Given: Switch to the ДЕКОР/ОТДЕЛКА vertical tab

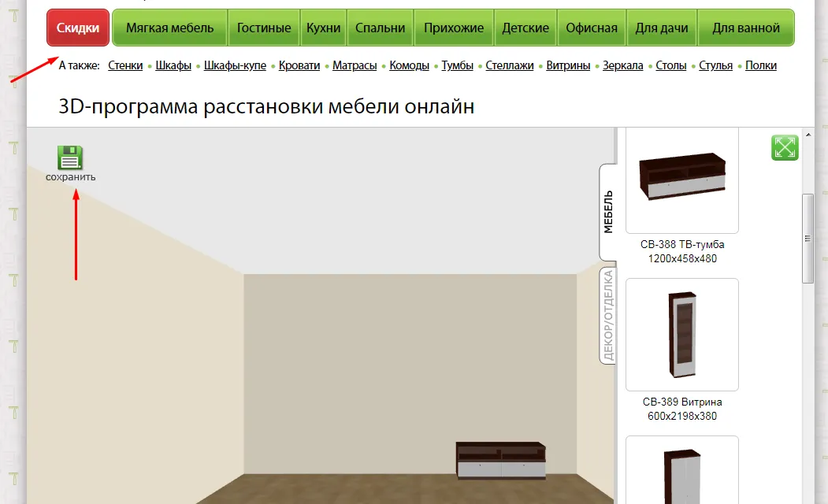Looking at the screenshot, I should pos(608,316).
